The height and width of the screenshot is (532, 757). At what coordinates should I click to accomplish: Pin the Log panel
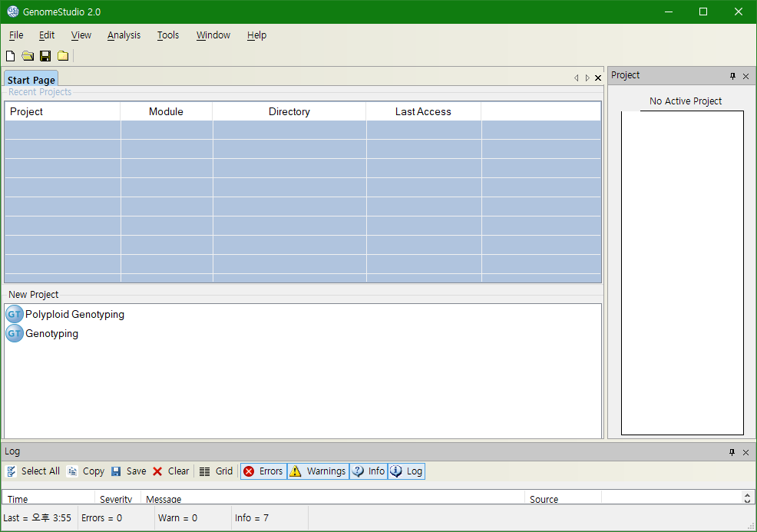click(732, 452)
